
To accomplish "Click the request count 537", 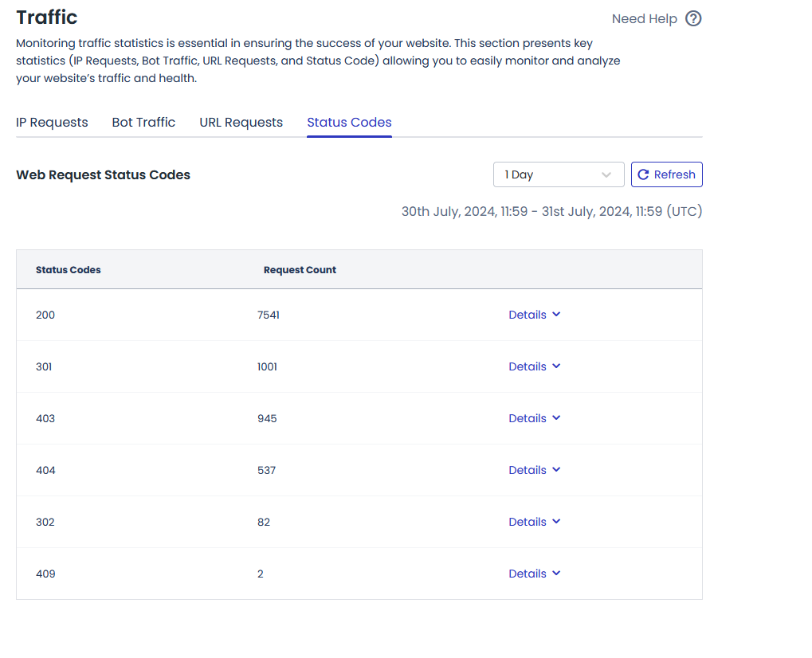I will [267, 470].
